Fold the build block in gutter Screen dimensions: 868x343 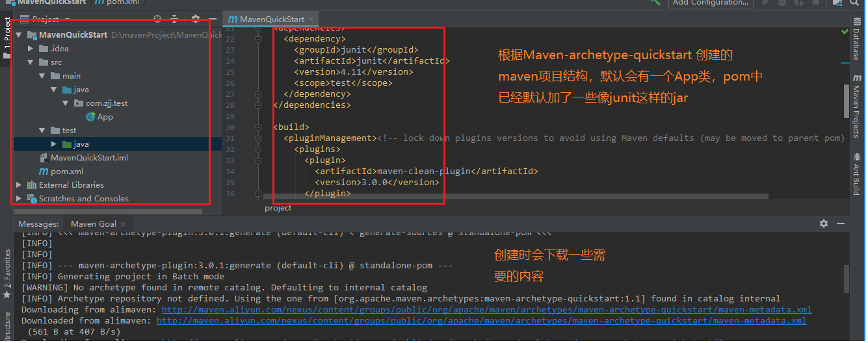[x=259, y=127]
